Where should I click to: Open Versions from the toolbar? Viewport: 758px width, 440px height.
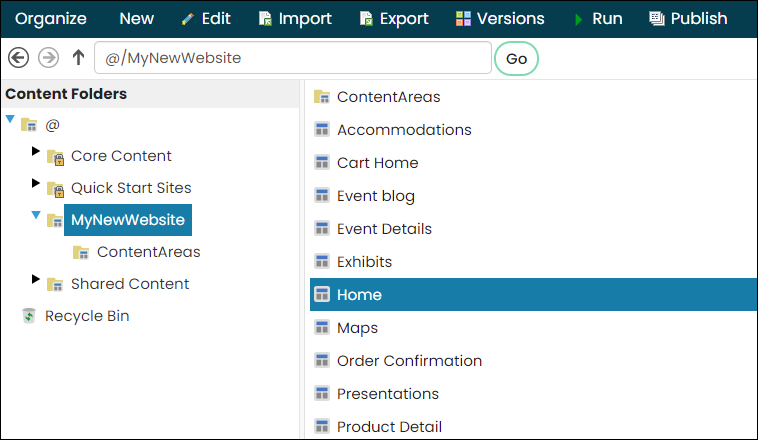click(510, 18)
